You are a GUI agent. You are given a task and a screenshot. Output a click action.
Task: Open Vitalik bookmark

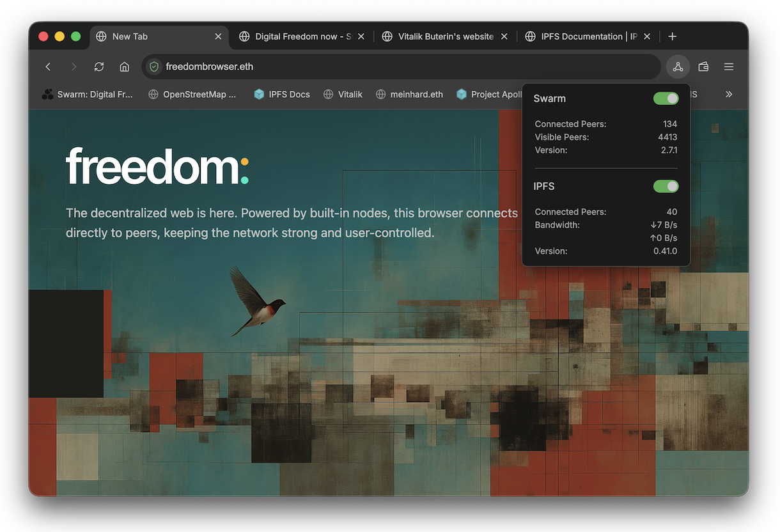point(343,94)
